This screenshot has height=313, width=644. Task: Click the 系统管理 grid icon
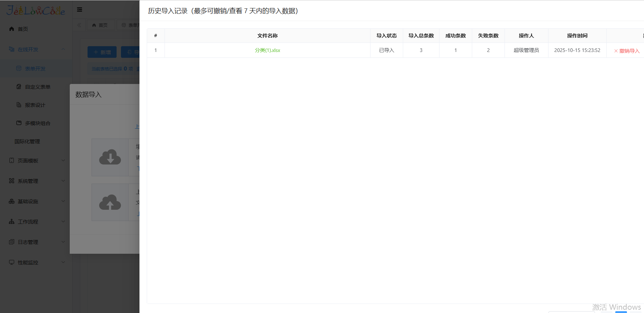coord(12,181)
